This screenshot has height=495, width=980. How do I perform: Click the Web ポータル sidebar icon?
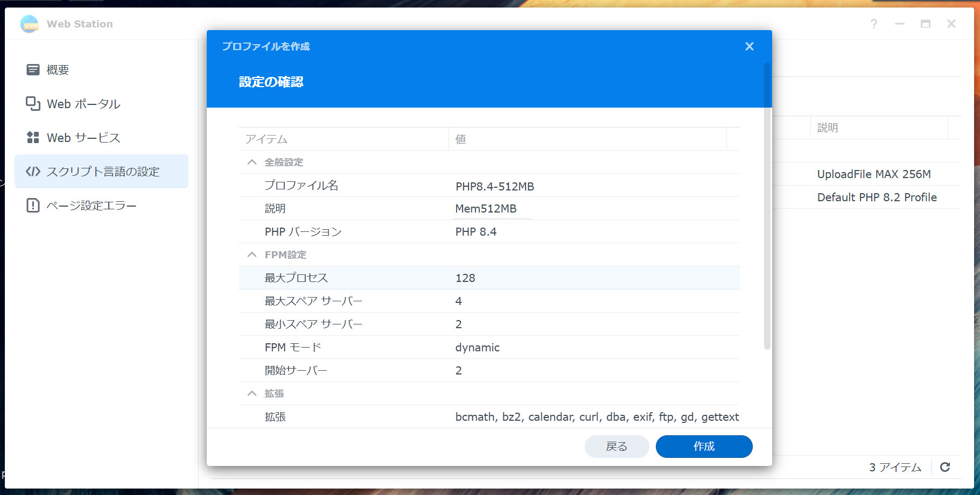click(33, 103)
